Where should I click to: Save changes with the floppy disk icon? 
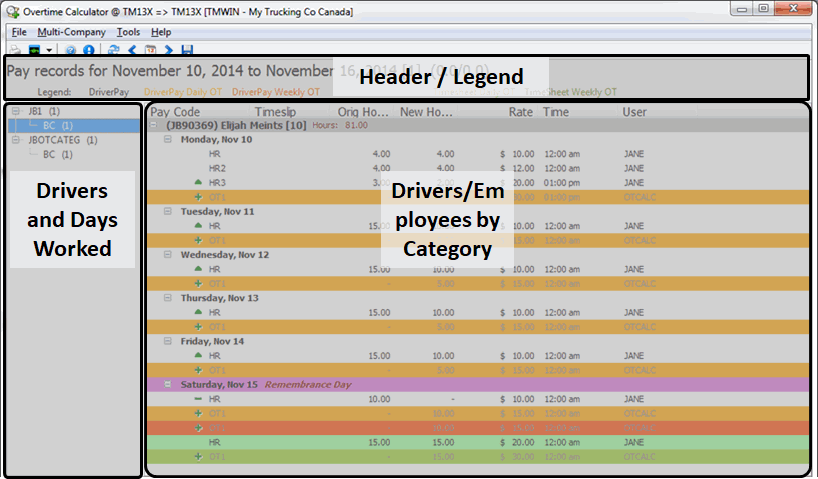(x=187, y=49)
